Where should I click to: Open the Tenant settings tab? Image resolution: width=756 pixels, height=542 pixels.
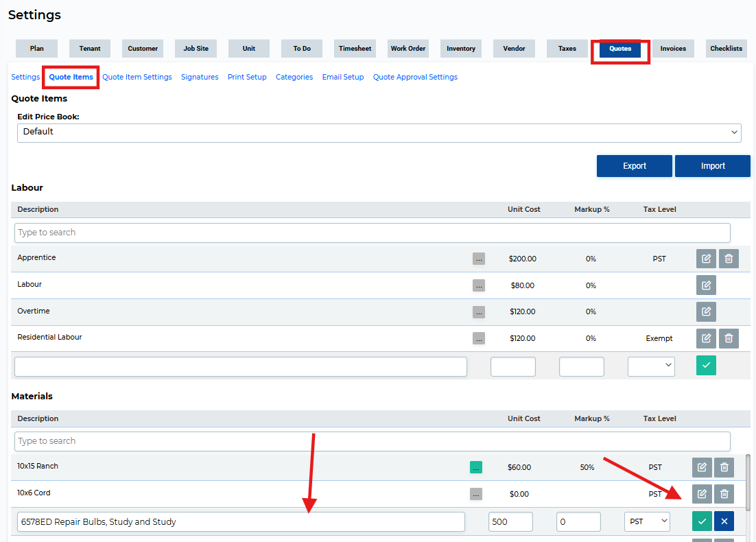pos(90,49)
